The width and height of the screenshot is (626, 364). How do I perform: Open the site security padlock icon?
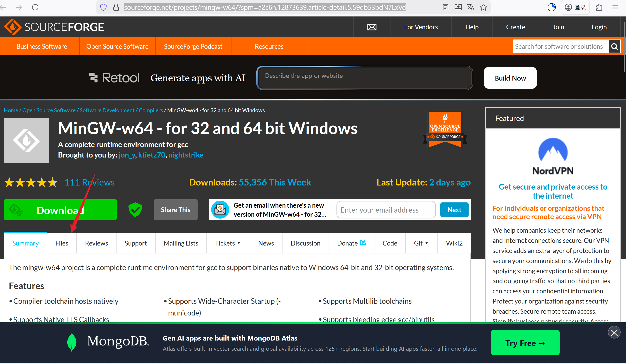tap(116, 7)
